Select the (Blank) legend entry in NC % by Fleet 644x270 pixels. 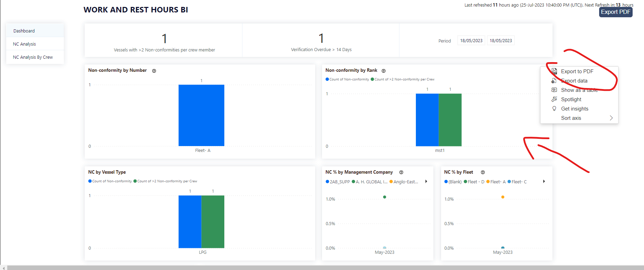pyautogui.click(x=453, y=182)
